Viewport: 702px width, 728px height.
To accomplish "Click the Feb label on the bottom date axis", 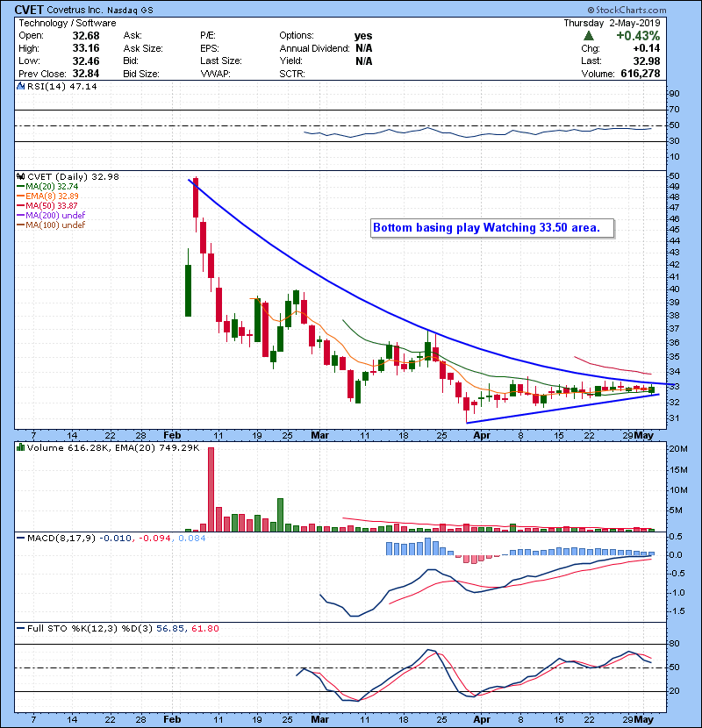I will coord(172,719).
